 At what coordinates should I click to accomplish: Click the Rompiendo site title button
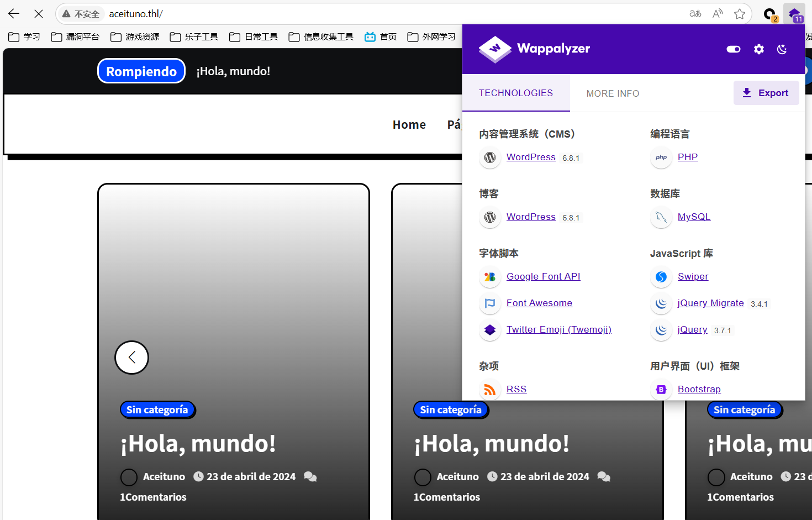tap(141, 71)
